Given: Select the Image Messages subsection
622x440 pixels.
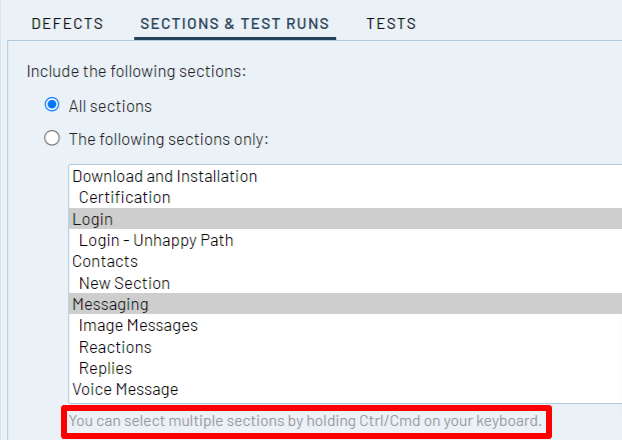Looking at the screenshot, I should (138, 325).
